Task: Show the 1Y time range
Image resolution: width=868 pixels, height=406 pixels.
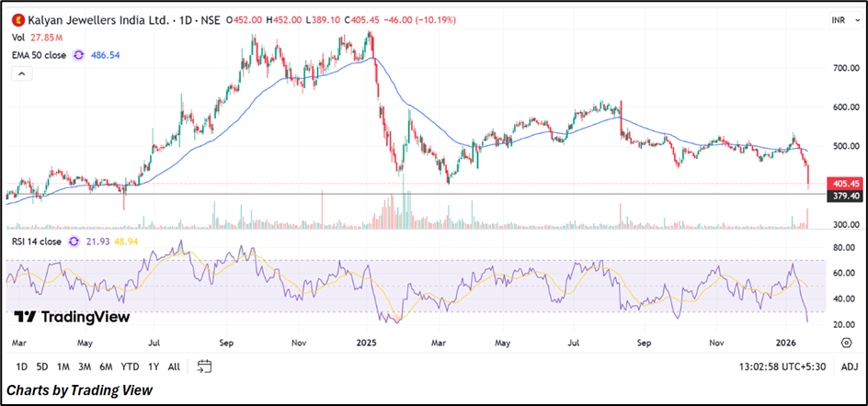Action: click(x=153, y=367)
